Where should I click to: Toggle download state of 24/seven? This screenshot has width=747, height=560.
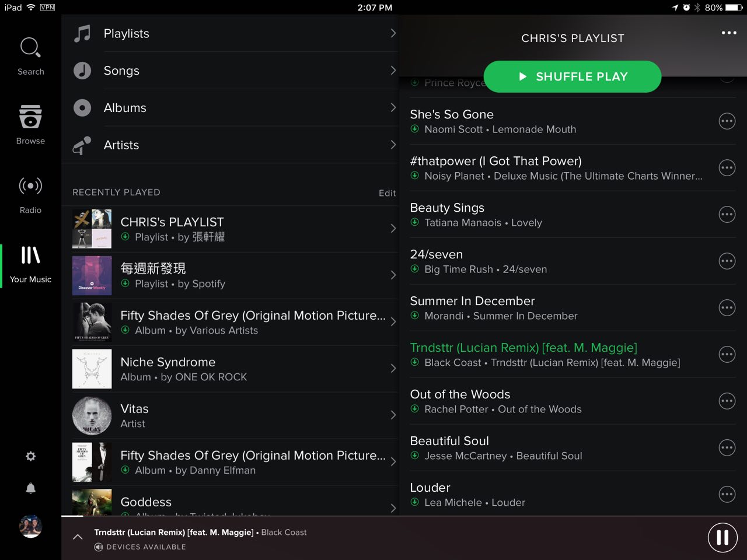point(414,269)
